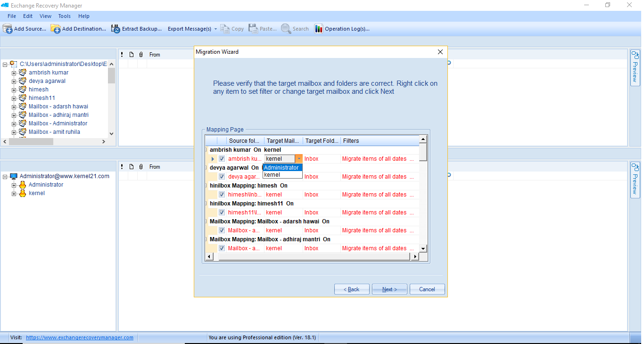Click the Extract Backup toolbar icon
The width and height of the screenshot is (644, 344).
[x=116, y=29]
